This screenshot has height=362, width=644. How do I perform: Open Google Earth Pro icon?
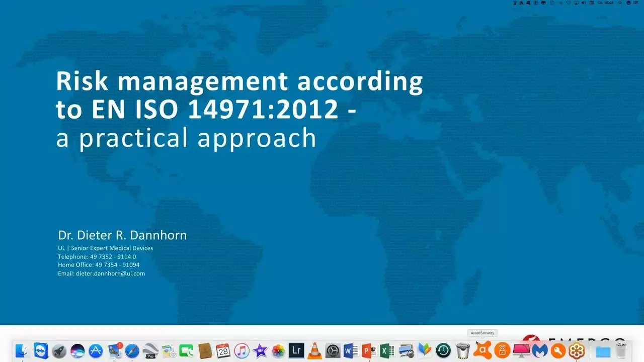pyautogui.click(x=150, y=350)
